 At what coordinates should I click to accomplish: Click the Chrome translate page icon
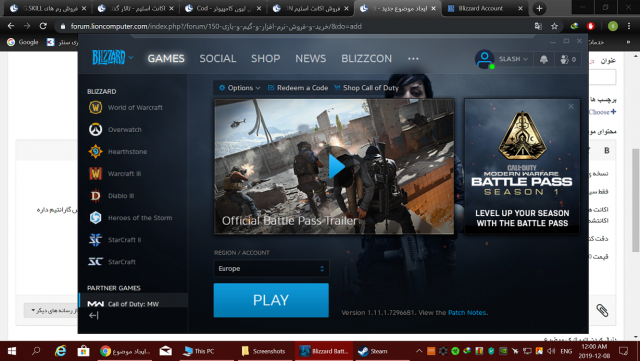tap(538, 26)
